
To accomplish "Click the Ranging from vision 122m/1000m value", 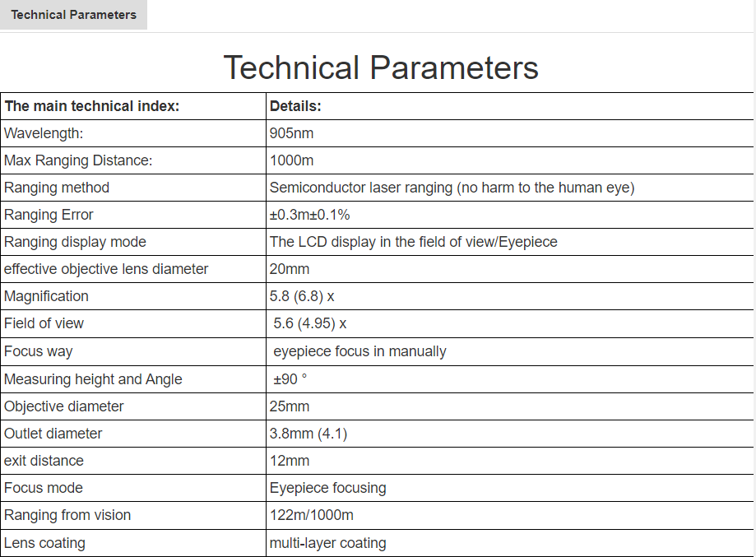I will (x=312, y=515).
